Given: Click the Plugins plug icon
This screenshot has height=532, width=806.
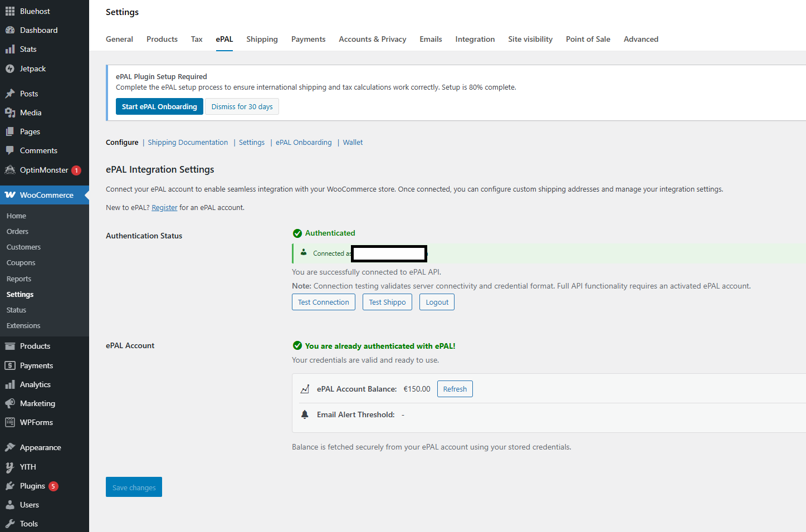Looking at the screenshot, I should coord(10,486).
